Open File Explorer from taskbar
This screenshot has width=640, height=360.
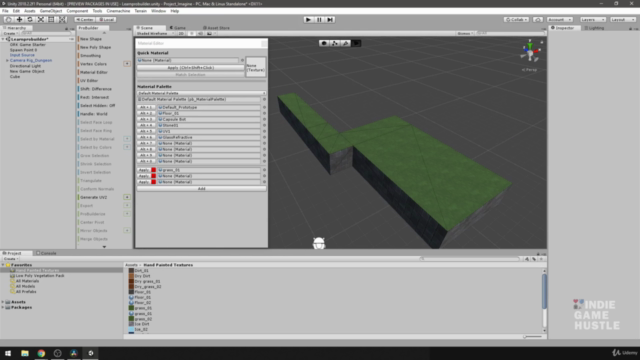(25, 353)
